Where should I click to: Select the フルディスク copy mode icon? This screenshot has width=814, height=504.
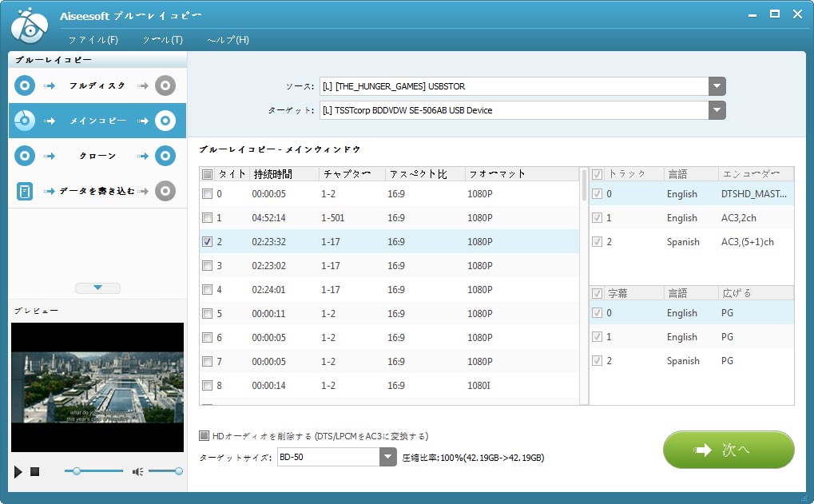click(25, 85)
